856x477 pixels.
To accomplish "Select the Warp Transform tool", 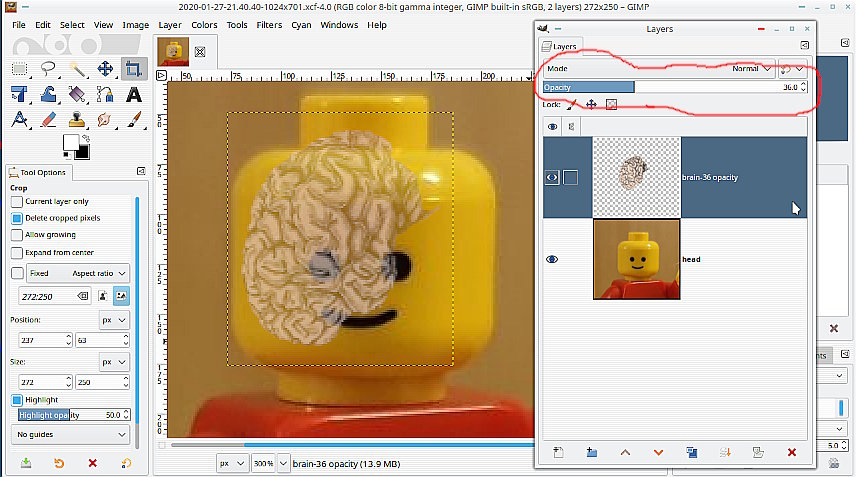I will pyautogui.click(x=48, y=94).
